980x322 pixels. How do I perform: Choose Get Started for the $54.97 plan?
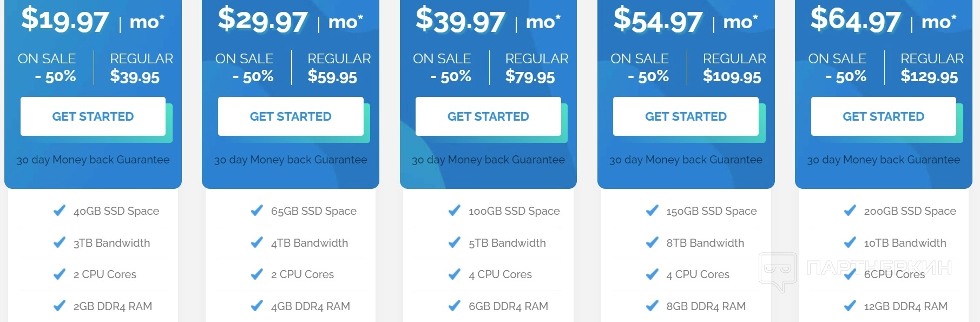pos(685,116)
